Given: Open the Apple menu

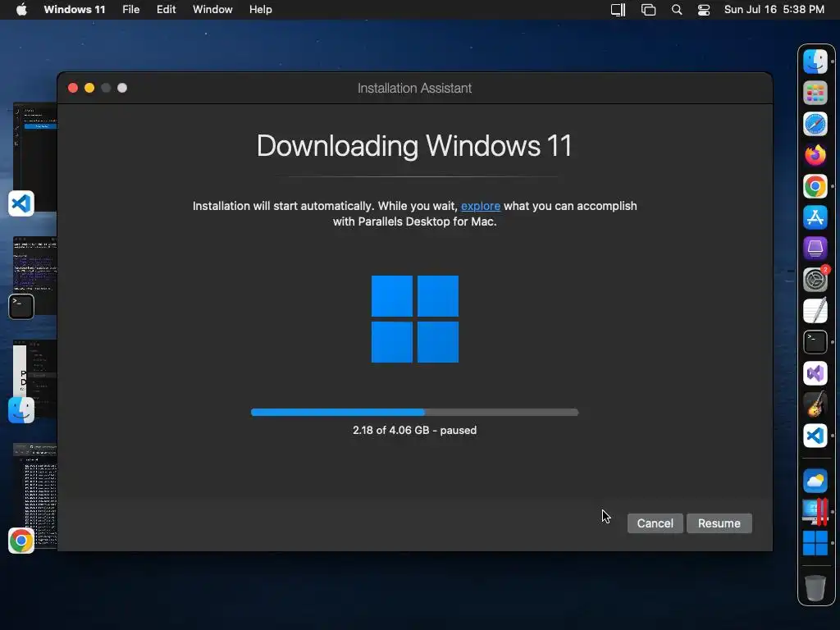Looking at the screenshot, I should [21, 10].
